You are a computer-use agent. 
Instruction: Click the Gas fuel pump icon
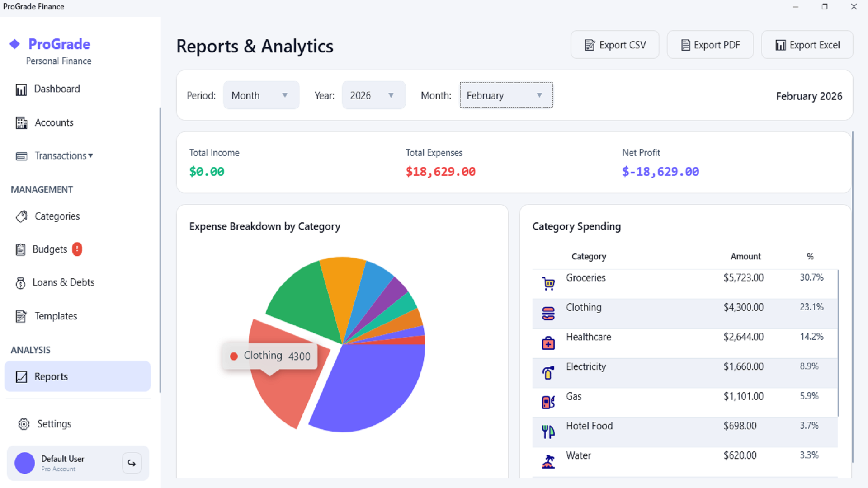(x=548, y=402)
